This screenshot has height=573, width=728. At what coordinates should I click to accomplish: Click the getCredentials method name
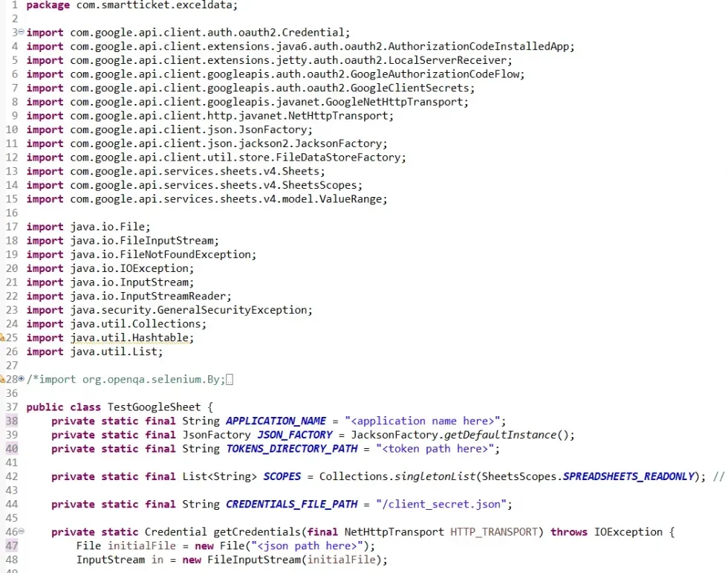tap(257, 532)
